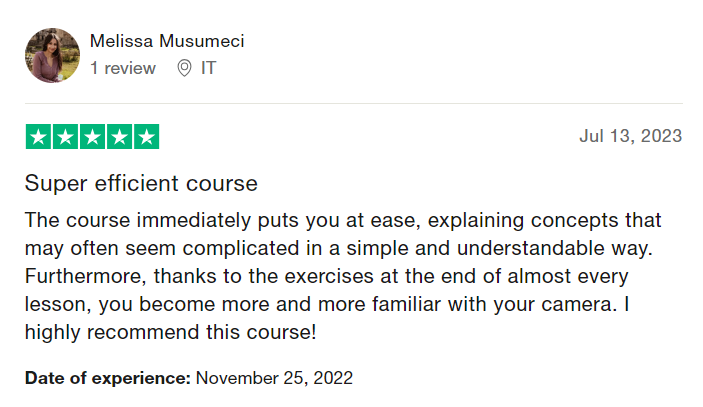Click the November 25, 2022 experience date
This screenshot has width=703, height=407.
point(274,378)
